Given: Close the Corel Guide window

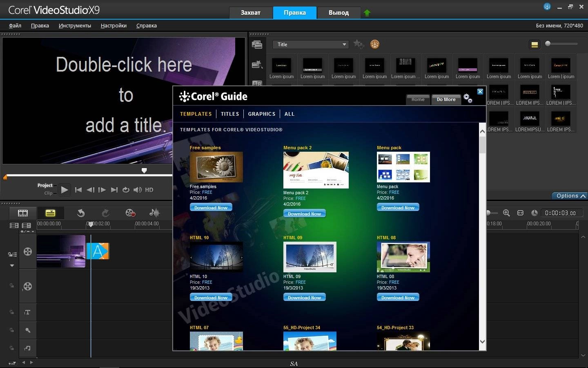Looking at the screenshot, I should [480, 92].
